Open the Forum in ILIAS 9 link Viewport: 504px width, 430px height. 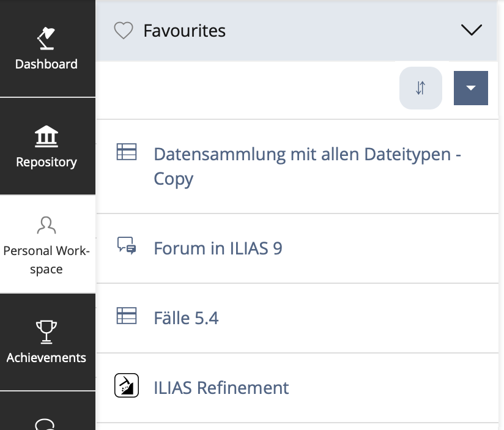coord(218,248)
